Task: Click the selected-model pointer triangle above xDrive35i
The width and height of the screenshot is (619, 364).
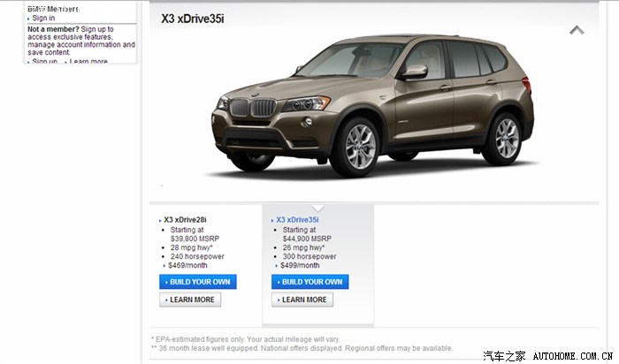Action: 317,209
